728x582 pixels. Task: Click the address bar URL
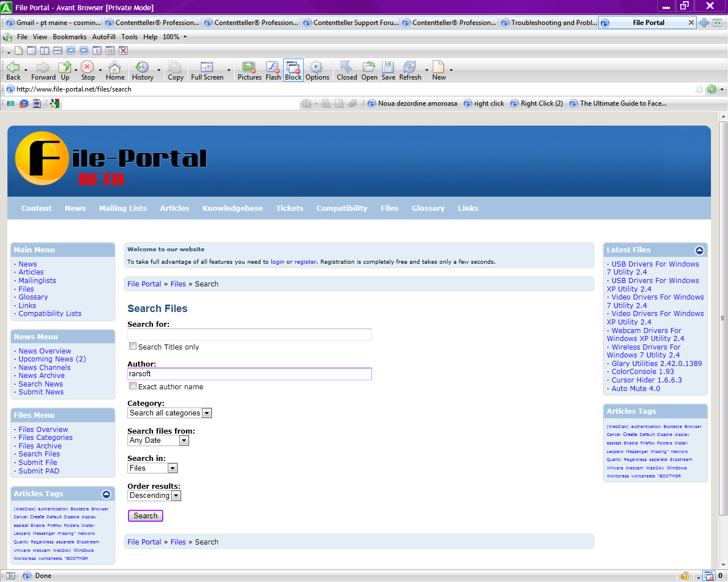[x=74, y=89]
